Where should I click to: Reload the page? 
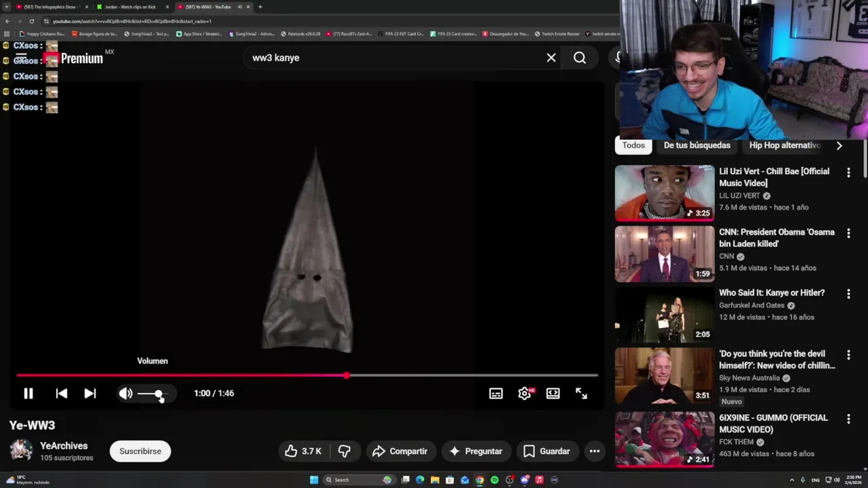pyautogui.click(x=31, y=21)
